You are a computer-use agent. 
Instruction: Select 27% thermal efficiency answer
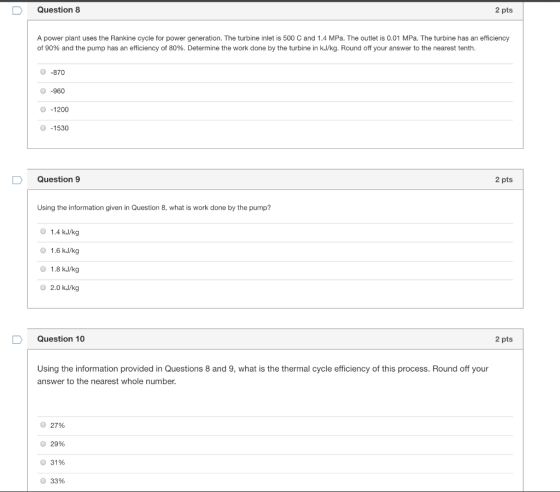click(x=43, y=425)
